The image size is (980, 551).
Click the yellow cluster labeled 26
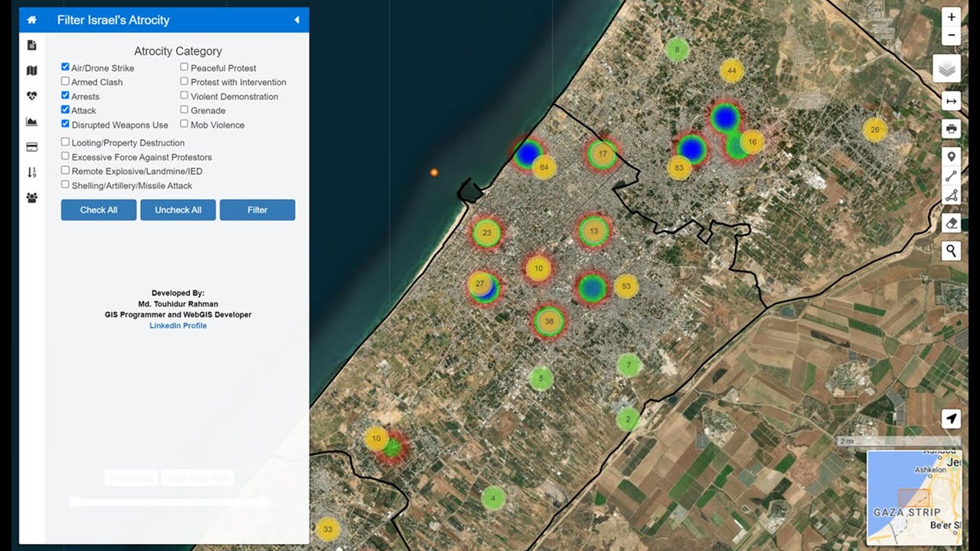coord(875,129)
